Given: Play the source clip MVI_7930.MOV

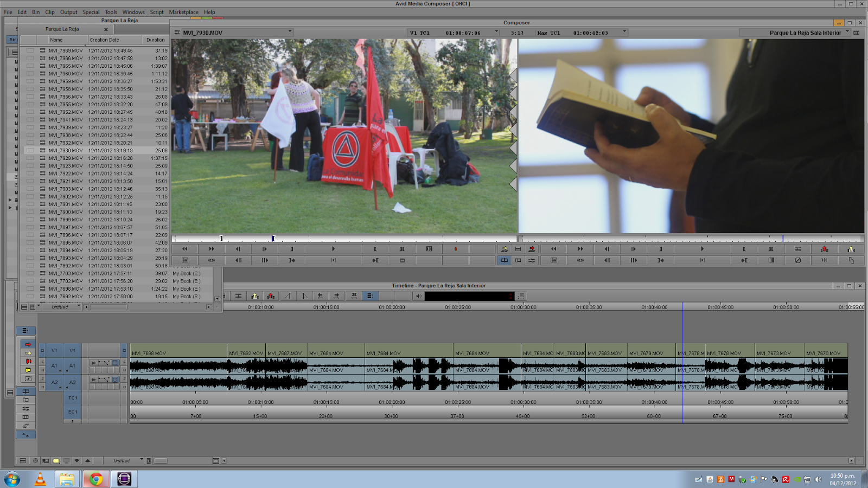Looking at the screenshot, I should point(333,249).
